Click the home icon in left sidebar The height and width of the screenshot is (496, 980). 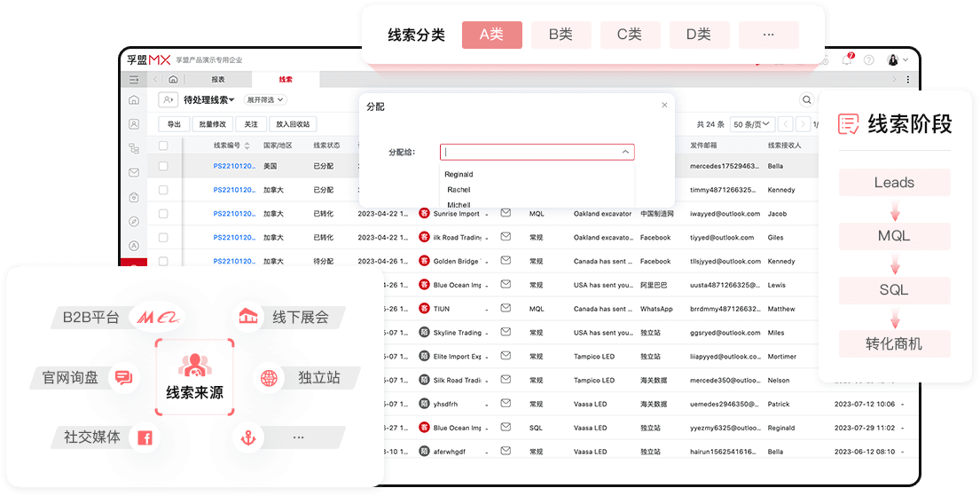tap(134, 100)
